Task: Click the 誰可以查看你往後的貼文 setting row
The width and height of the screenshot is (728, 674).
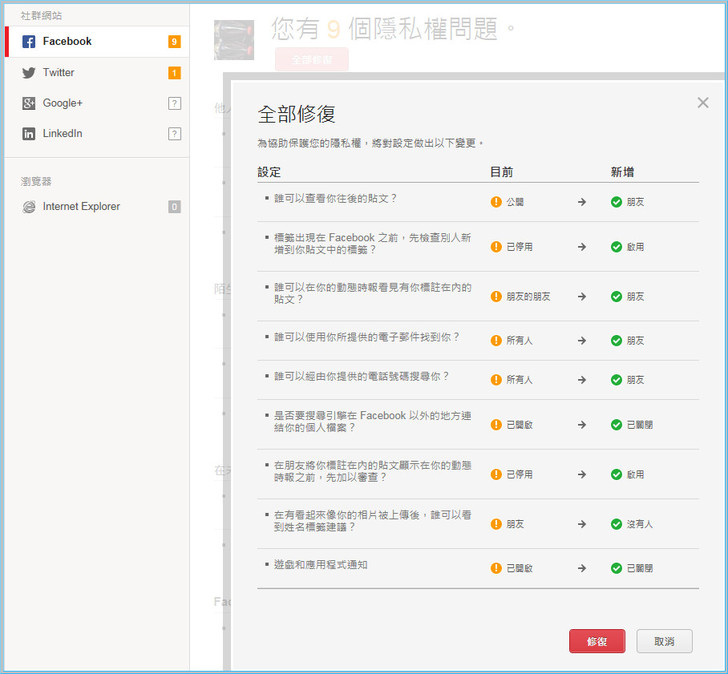Action: point(336,198)
